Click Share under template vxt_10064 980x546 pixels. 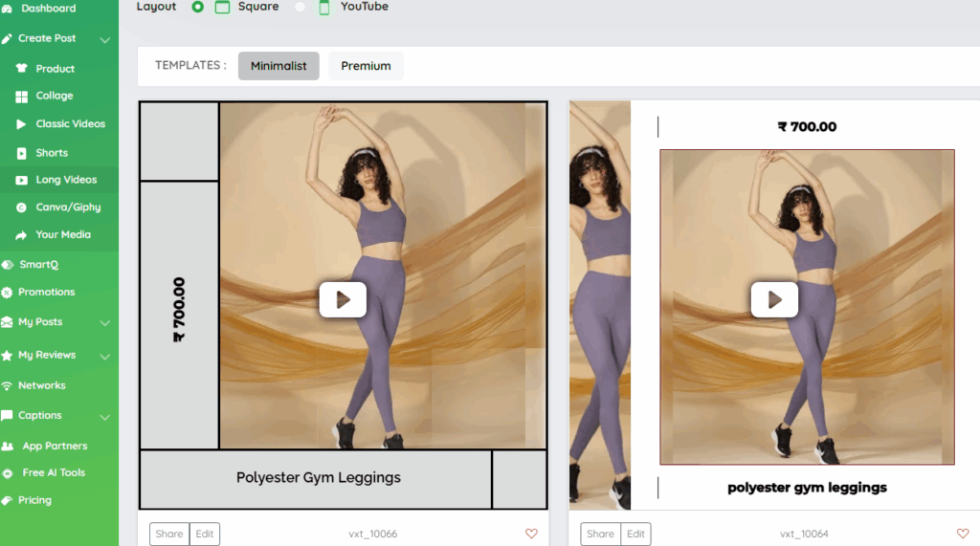point(600,534)
